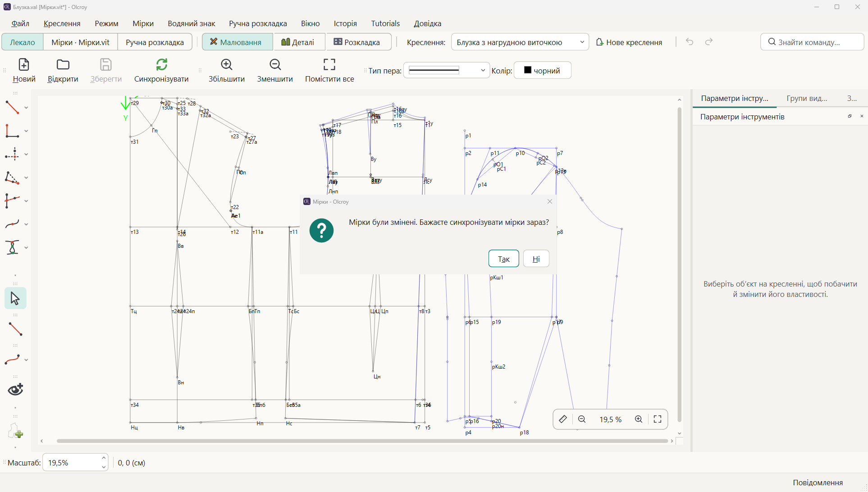
Task: Click the Знайти команду search field
Action: coord(812,42)
